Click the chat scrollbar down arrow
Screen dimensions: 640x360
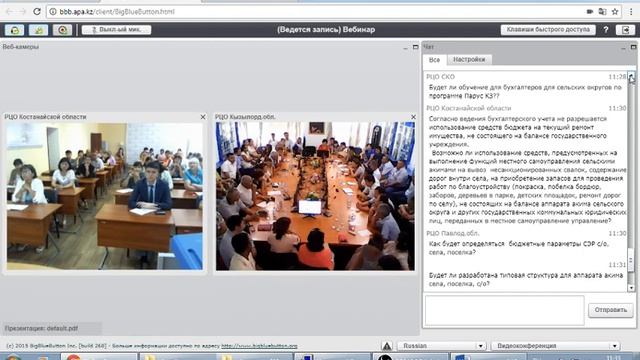coord(631,288)
